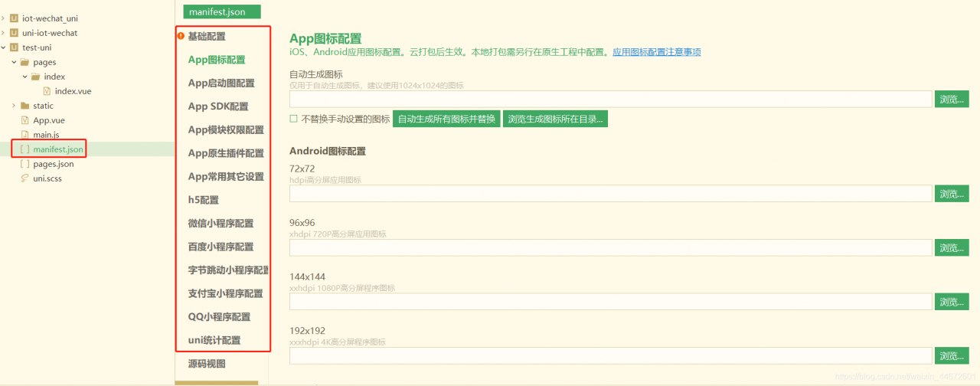Image resolution: width=980 pixels, height=386 pixels.
Task: Focus the 144x144 icon path field
Action: click(610, 302)
